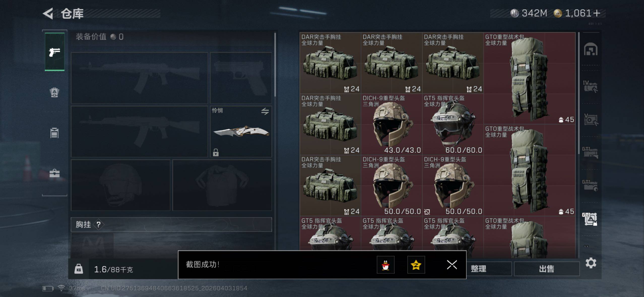Select the storage home icon in right sidebar
This screenshot has width=644, height=297.
[x=591, y=49]
